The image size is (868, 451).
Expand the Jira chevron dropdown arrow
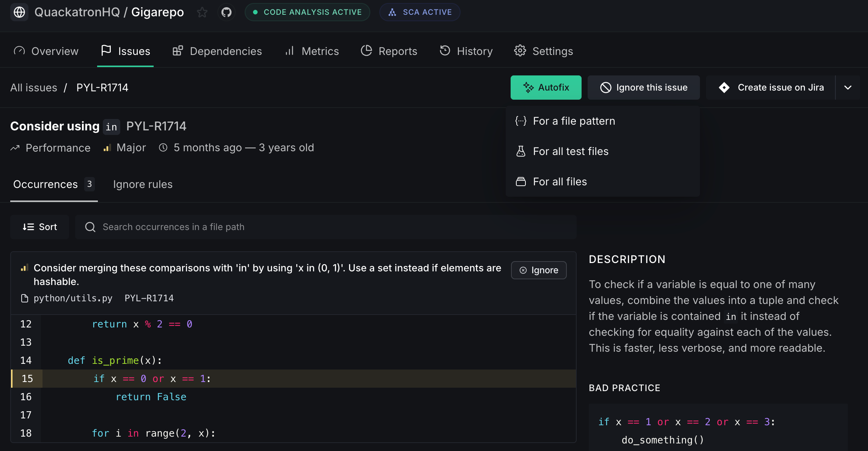848,88
